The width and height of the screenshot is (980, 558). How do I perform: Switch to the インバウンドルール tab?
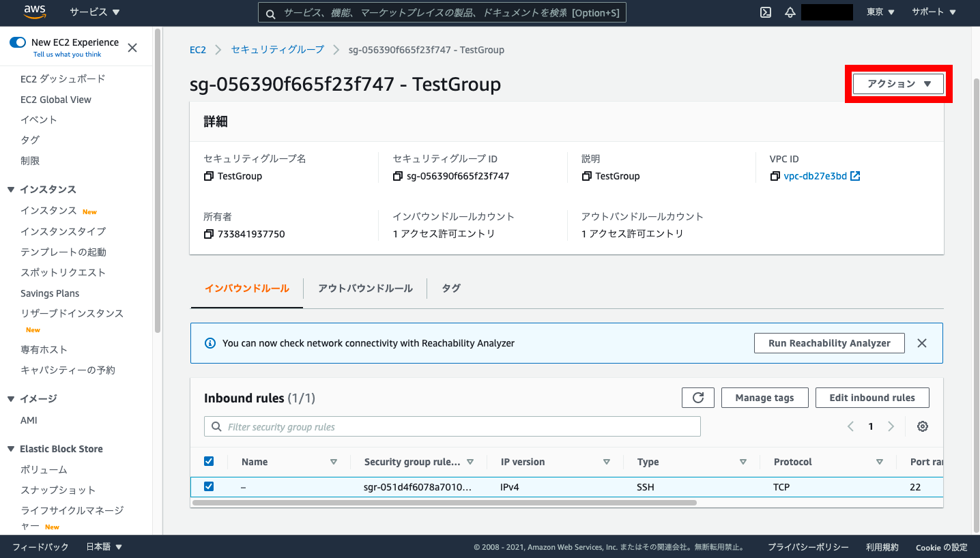coord(247,289)
